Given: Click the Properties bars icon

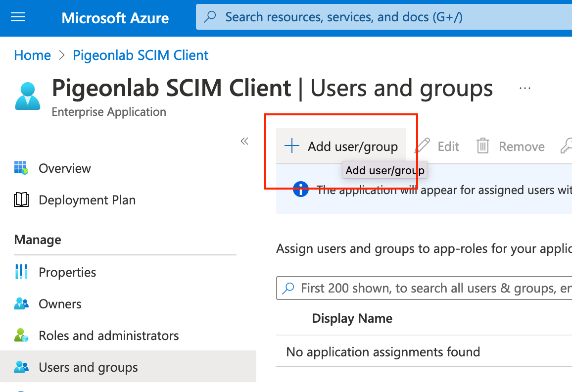Looking at the screenshot, I should pyautogui.click(x=21, y=272).
